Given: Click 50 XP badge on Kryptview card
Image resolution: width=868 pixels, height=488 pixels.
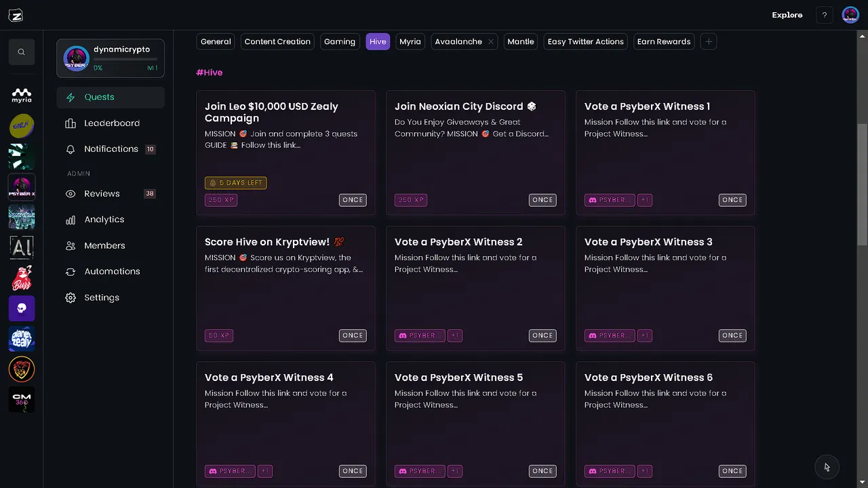Looking at the screenshot, I should (219, 335).
